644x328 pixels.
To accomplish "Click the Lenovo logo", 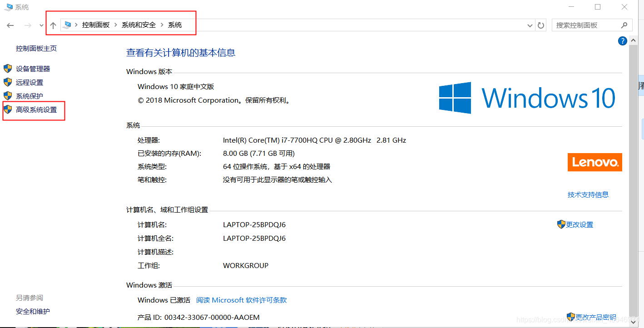I will click(595, 162).
